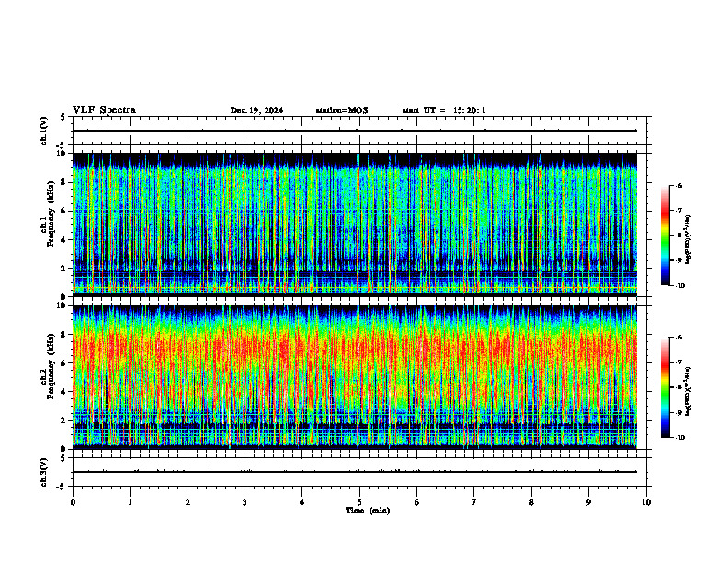The image size is (728, 563).
Task: Click the ch.1 spectrogram plot
Action: point(355,224)
